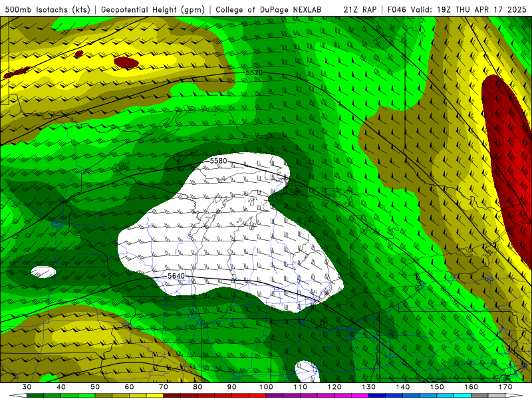Click the 70 value on the color scale
This screenshot has height=399, width=532.
164,387
